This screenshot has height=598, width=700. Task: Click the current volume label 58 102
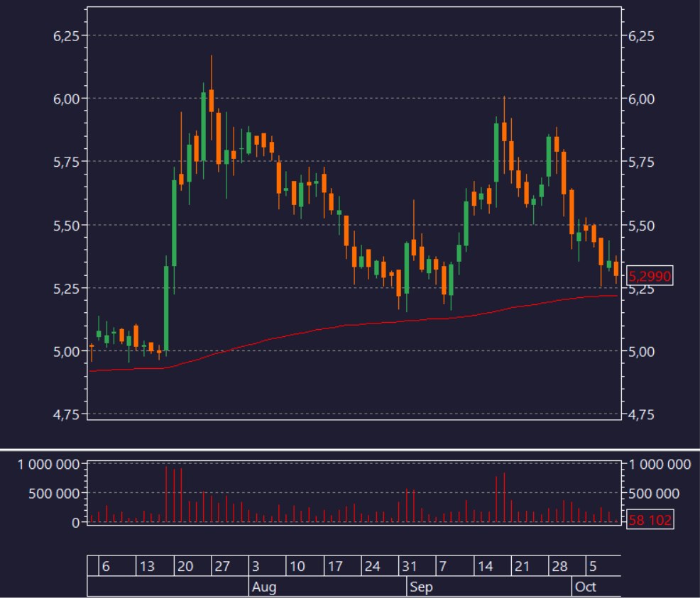click(650, 519)
